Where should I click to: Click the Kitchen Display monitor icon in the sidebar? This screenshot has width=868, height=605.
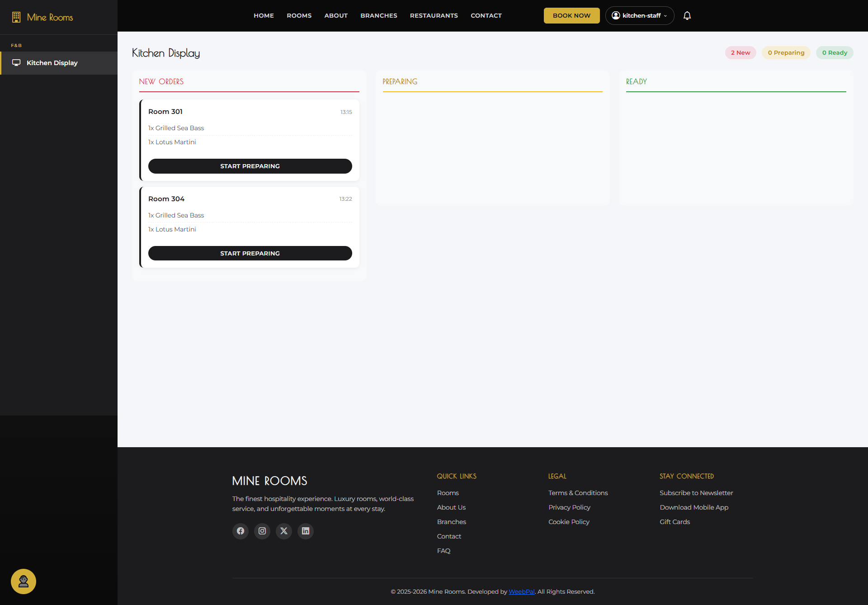[16, 63]
